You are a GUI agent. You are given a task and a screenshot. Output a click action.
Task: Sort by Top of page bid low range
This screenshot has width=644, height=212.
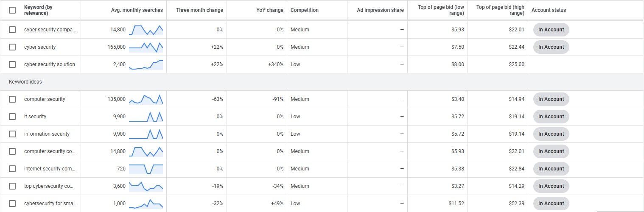pos(441,10)
